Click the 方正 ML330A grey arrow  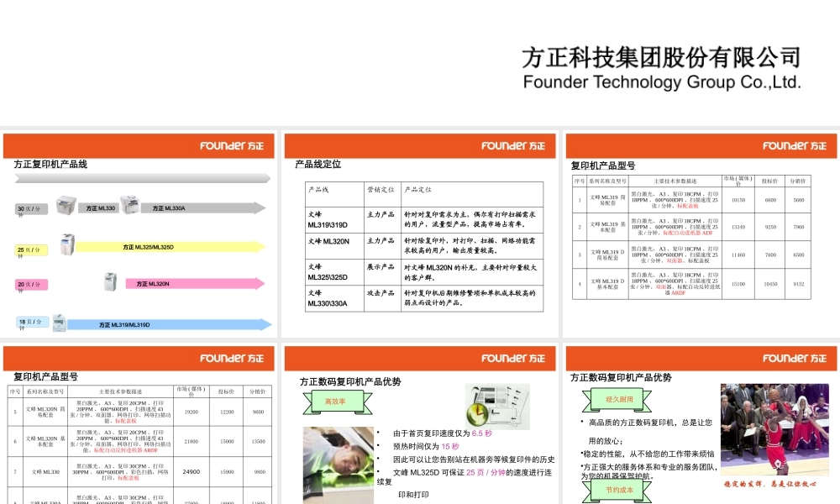pos(203,207)
